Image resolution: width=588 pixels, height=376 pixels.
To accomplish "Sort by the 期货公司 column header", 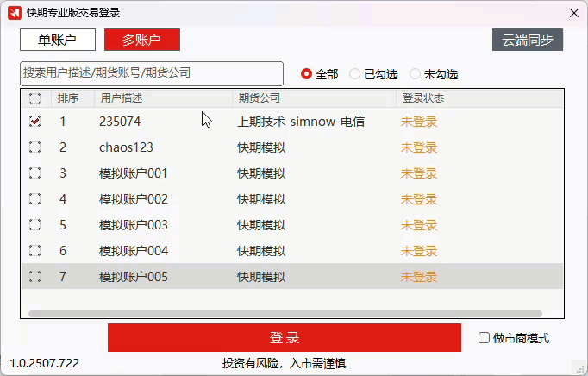I will point(314,98).
